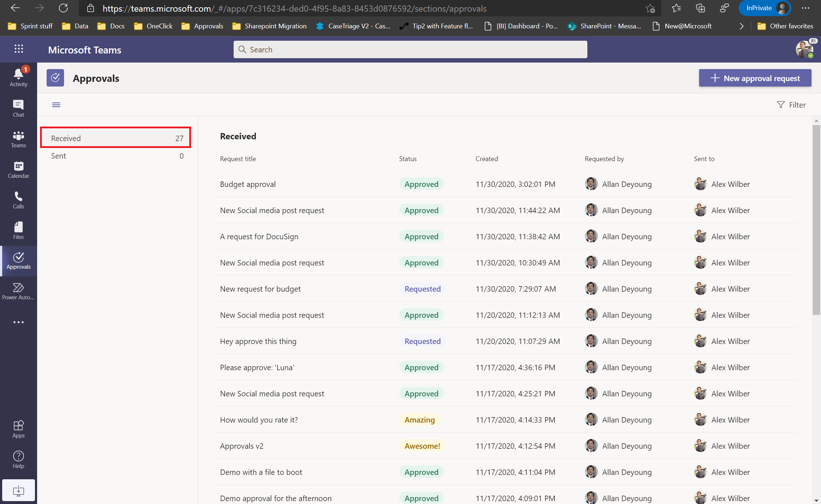
Task: Click the Filter button
Action: tap(792, 104)
